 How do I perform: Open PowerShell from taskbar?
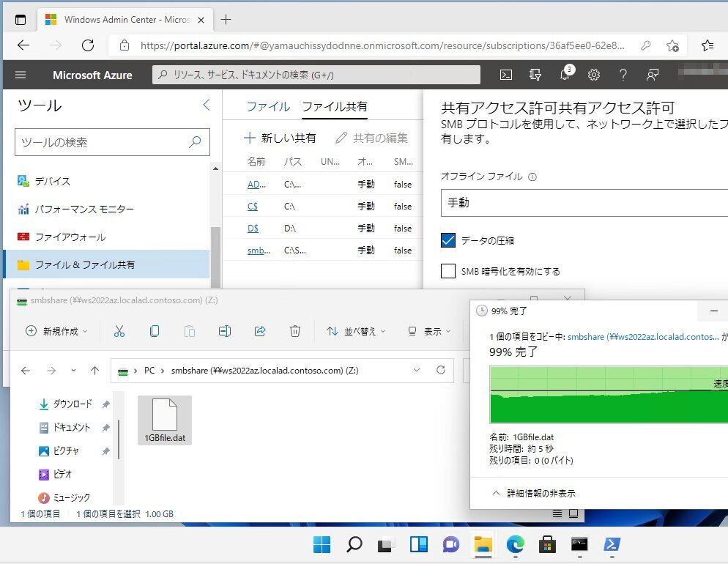click(612, 544)
